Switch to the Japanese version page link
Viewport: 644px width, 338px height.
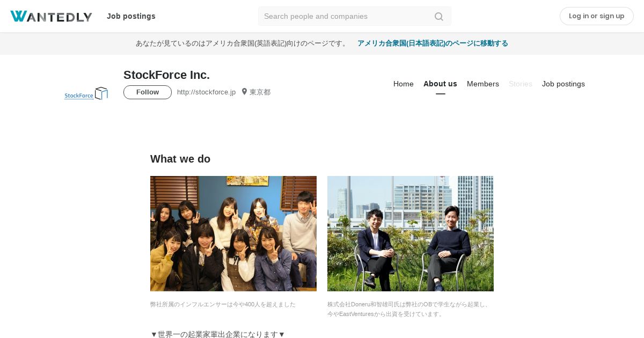tap(433, 43)
